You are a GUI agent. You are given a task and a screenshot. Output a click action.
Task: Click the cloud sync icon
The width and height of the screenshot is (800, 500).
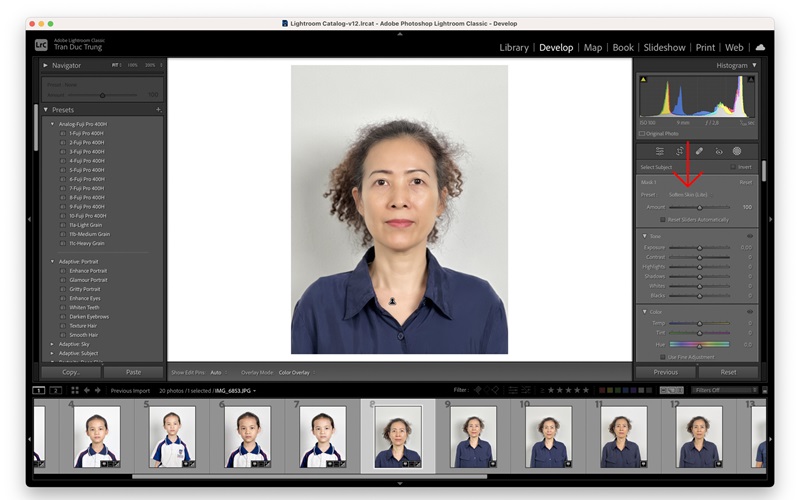[760, 47]
